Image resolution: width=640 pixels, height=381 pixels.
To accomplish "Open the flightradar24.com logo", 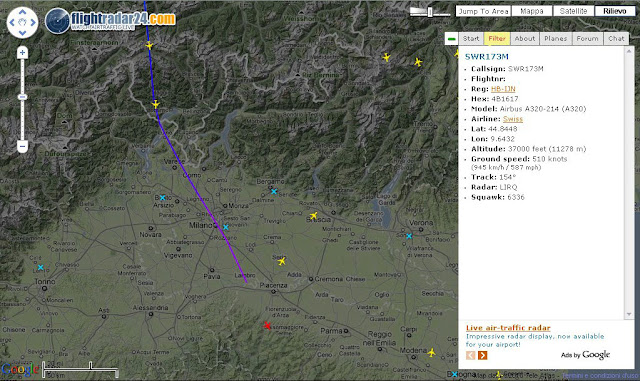I will pos(110,20).
